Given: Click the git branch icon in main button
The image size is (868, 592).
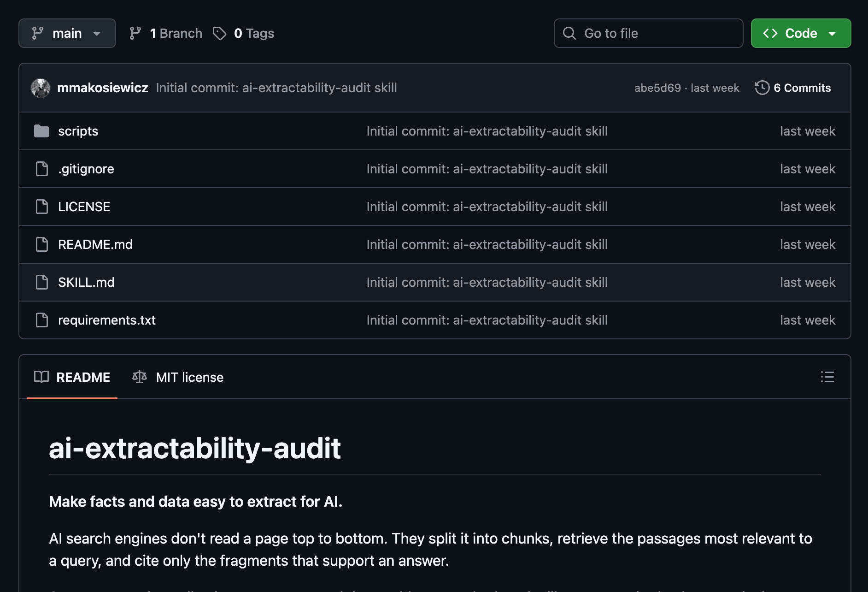Looking at the screenshot, I should pyautogui.click(x=37, y=33).
